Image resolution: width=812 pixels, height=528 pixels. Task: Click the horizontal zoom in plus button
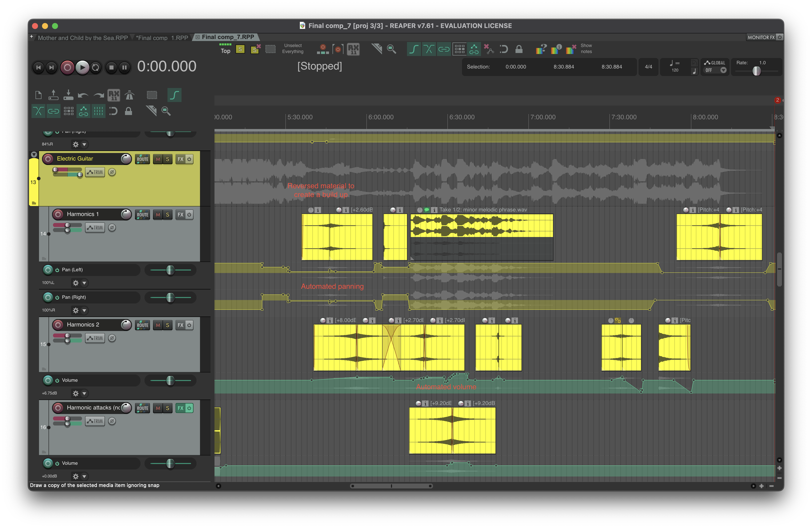(761, 486)
